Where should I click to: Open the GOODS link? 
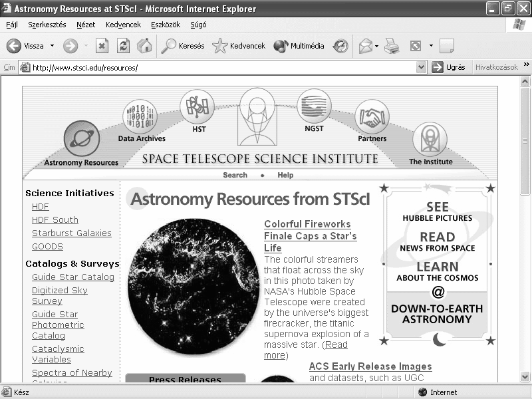pyautogui.click(x=47, y=247)
